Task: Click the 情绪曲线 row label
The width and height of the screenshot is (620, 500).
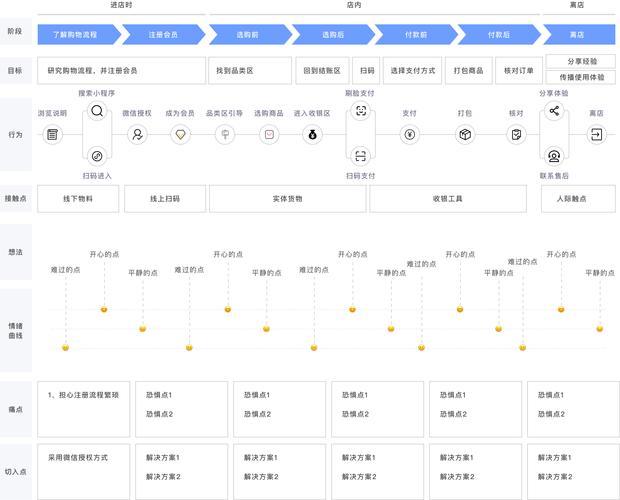Action: (x=15, y=330)
